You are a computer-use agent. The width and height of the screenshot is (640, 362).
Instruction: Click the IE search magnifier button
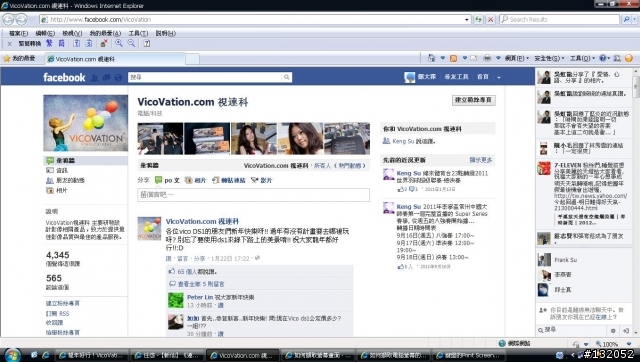[x=627, y=19]
